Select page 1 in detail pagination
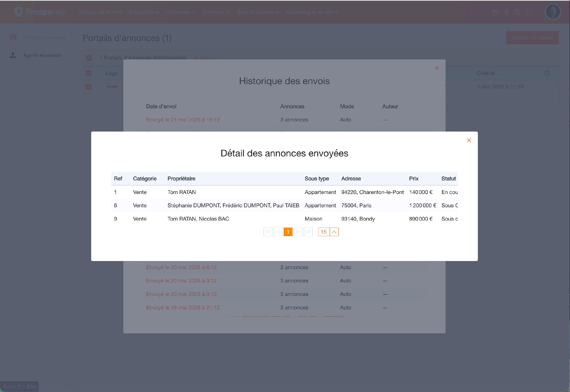Screen dimensions: 570x392 pos(288,232)
